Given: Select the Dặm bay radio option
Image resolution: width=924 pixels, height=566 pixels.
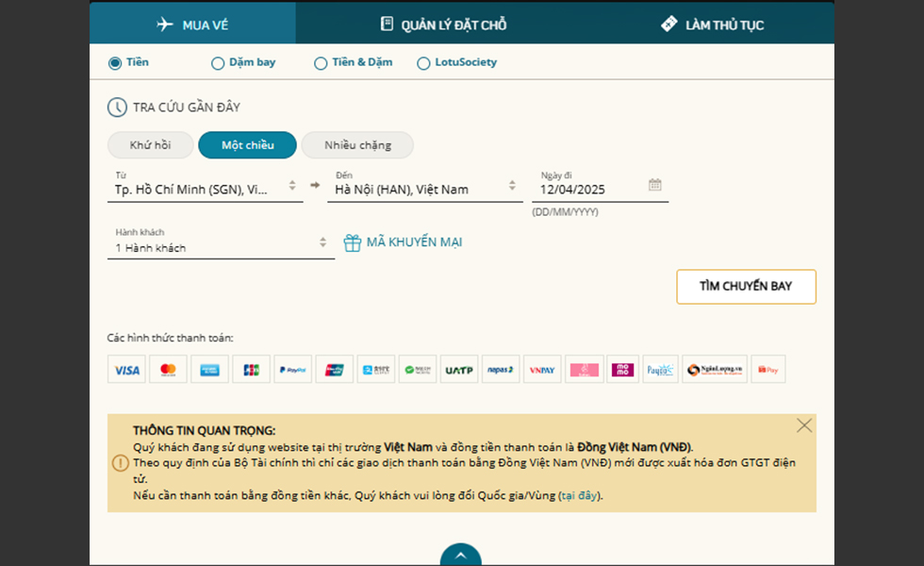Looking at the screenshot, I should click(218, 63).
